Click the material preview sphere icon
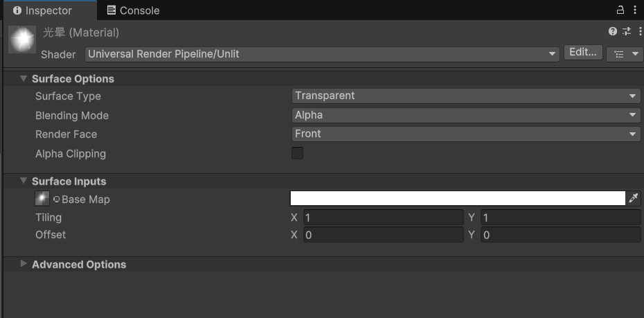This screenshot has height=318, width=644. pyautogui.click(x=21, y=40)
